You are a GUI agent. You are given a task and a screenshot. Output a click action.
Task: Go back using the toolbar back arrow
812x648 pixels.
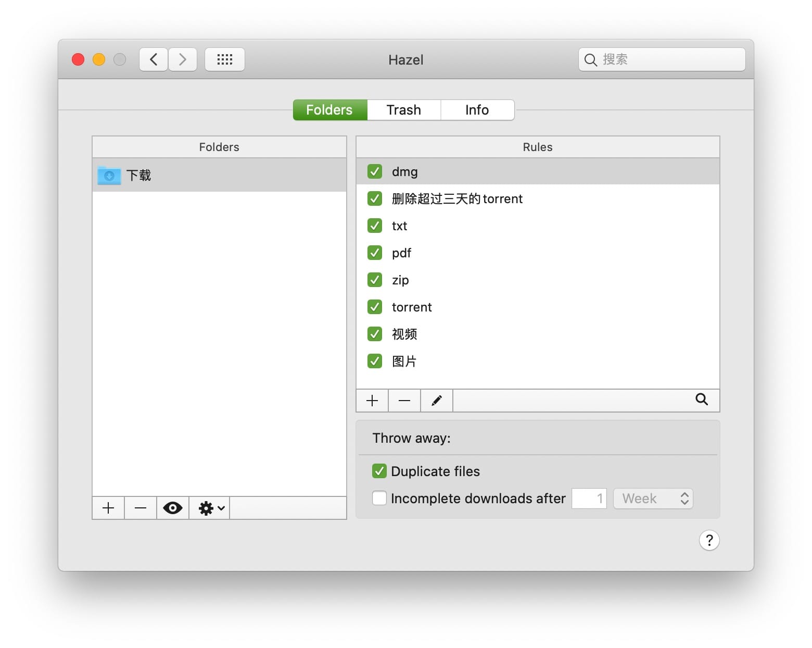[154, 59]
